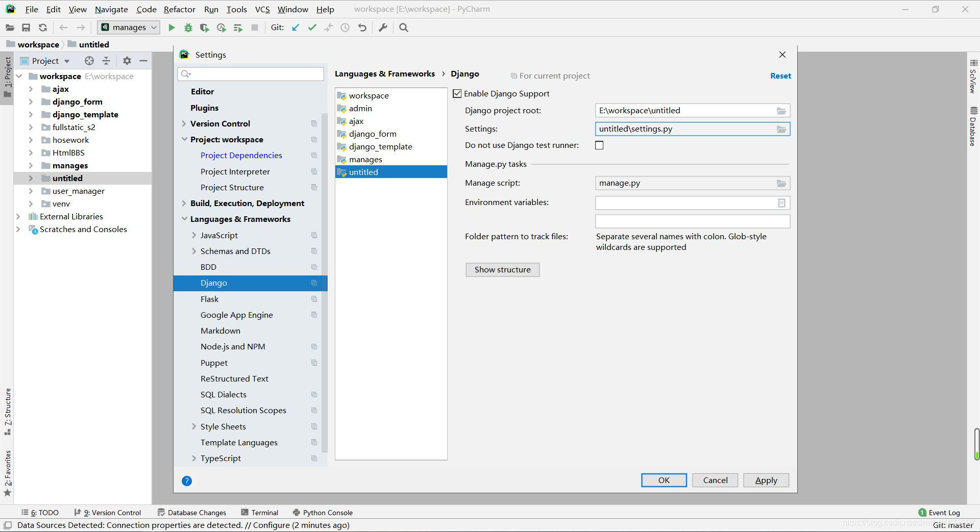Click Collapse All icon in Project panel
This screenshot has height=532, width=980.
coord(106,61)
